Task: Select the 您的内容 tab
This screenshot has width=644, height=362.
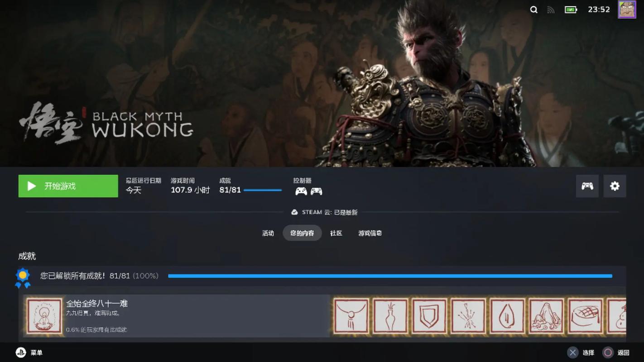Action: [302, 233]
